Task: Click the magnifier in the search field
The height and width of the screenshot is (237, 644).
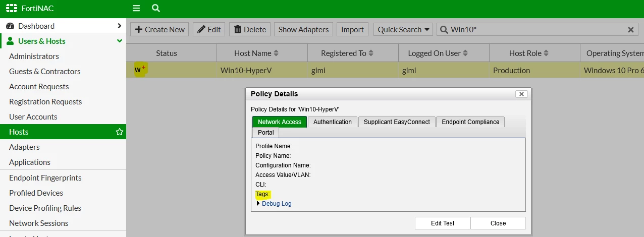Action: [444, 30]
